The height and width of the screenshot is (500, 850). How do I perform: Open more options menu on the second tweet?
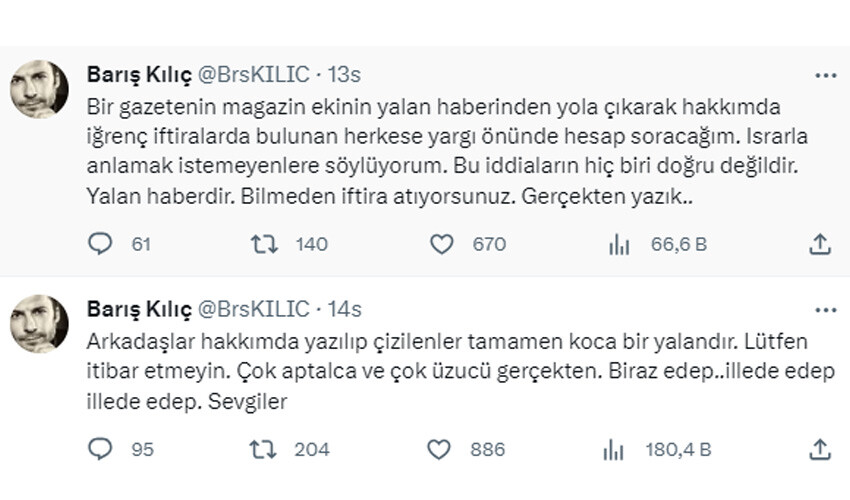tap(825, 309)
